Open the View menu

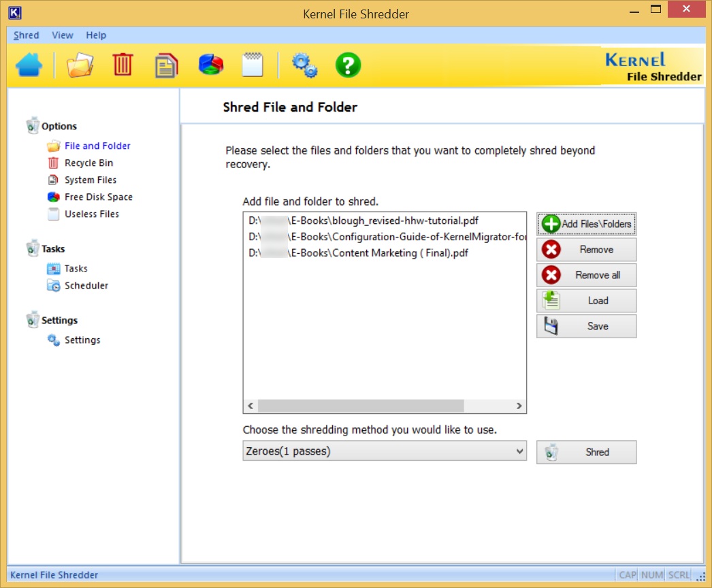pos(63,35)
